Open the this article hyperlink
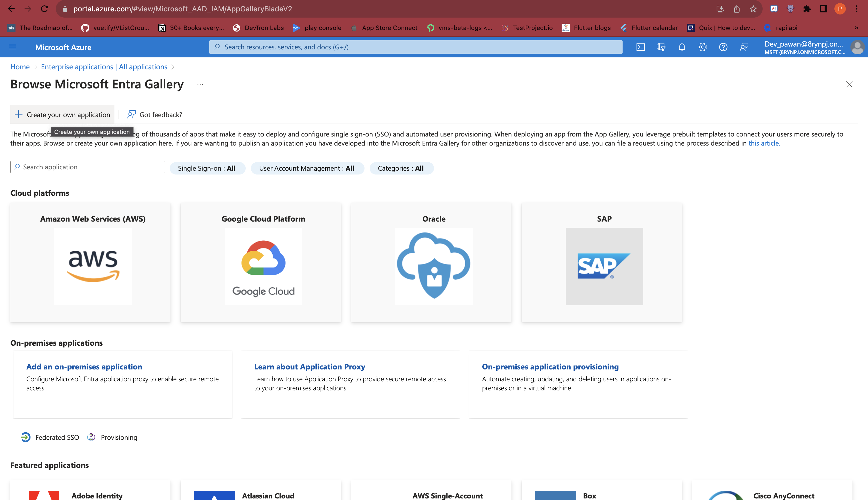The width and height of the screenshot is (868, 500). pyautogui.click(x=763, y=143)
